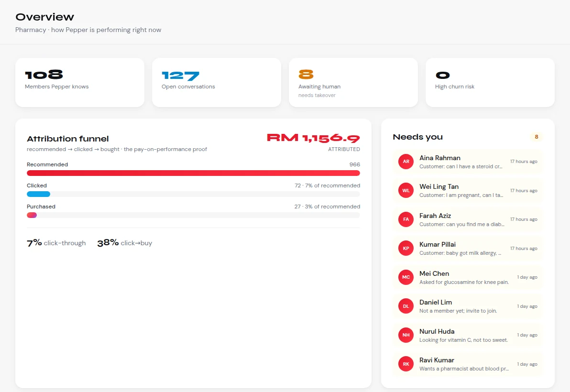
Task: Click the blue Clicked progress bar
Action: tap(38, 195)
